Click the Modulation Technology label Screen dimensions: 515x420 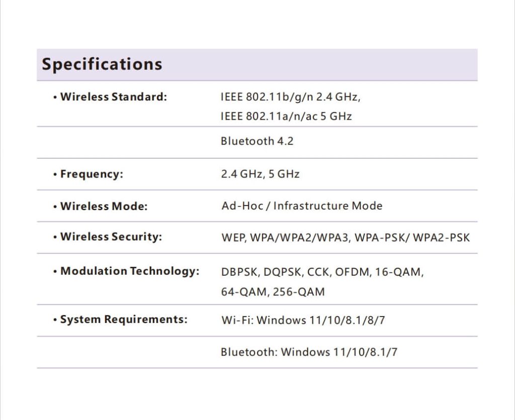pos(129,271)
